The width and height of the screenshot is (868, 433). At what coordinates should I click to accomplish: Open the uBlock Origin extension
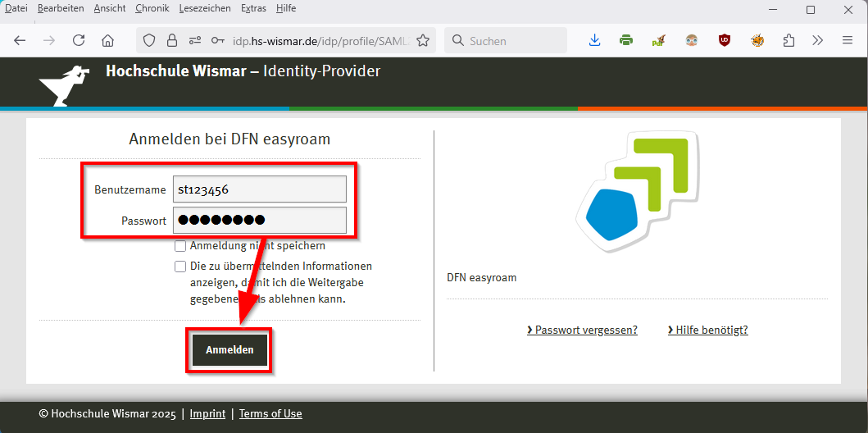(725, 40)
